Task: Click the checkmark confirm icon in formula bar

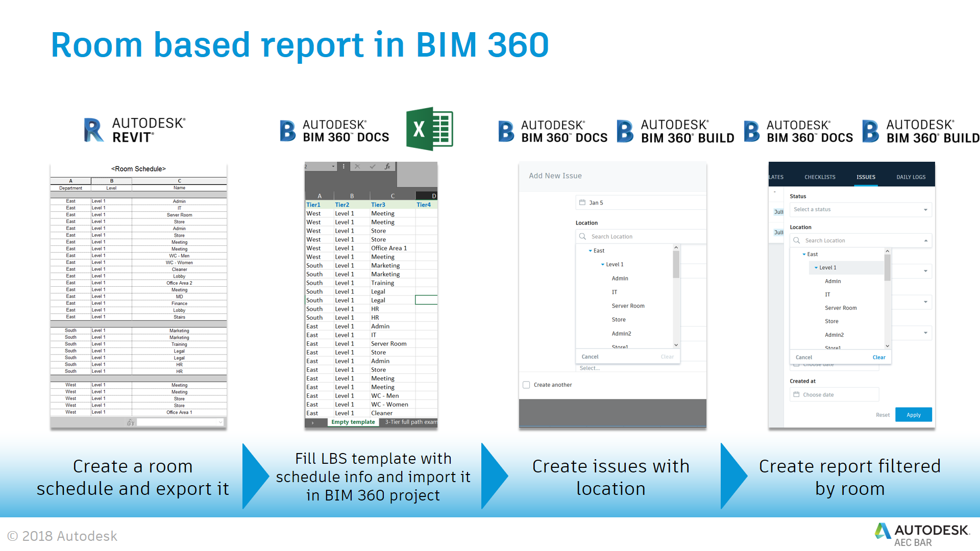Action: pos(372,167)
